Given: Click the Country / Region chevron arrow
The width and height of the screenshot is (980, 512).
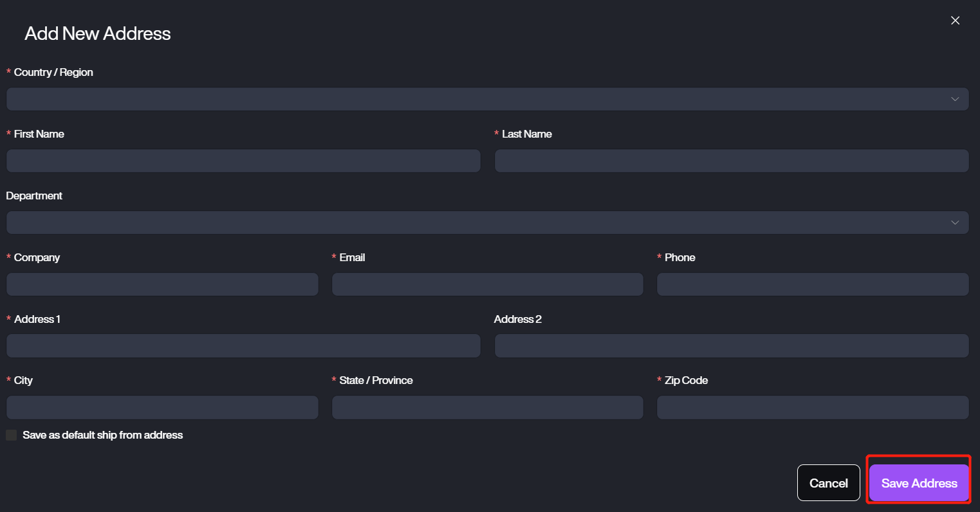Looking at the screenshot, I should coord(955,99).
